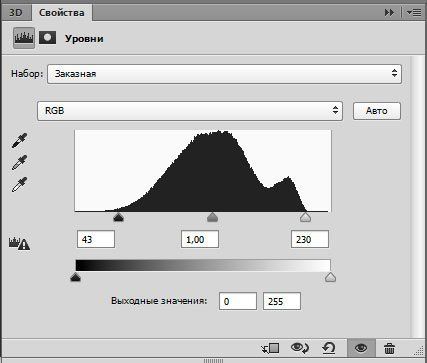The width and height of the screenshot is (427, 363).
Task: Click the gamma input field 1,00
Action: [200, 239]
